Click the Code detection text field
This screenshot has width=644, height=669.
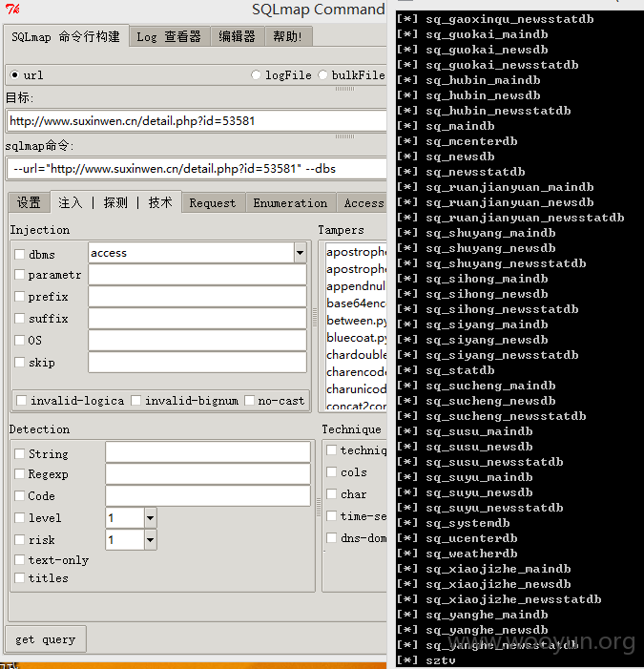208,495
